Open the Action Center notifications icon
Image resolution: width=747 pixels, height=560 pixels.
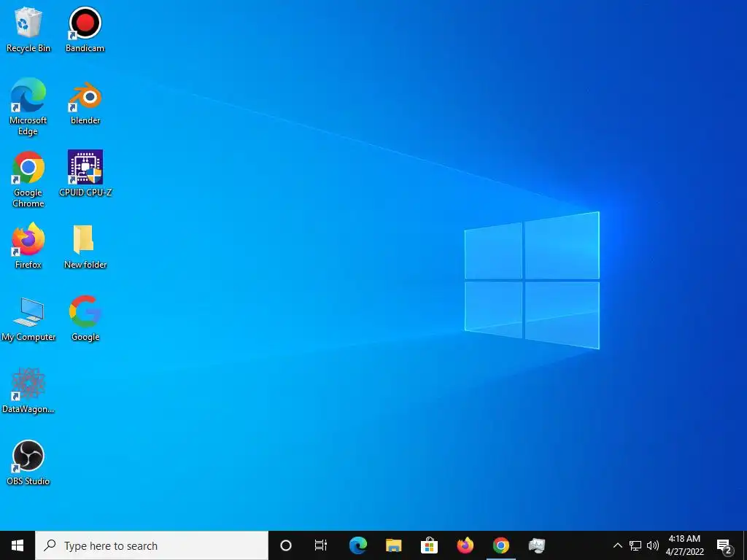[724, 545]
